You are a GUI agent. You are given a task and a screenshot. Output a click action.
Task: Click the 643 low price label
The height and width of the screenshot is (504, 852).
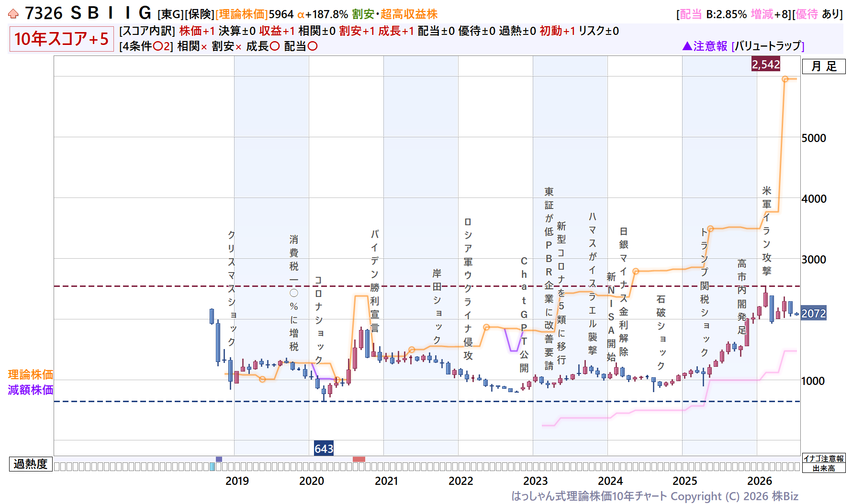click(x=324, y=449)
